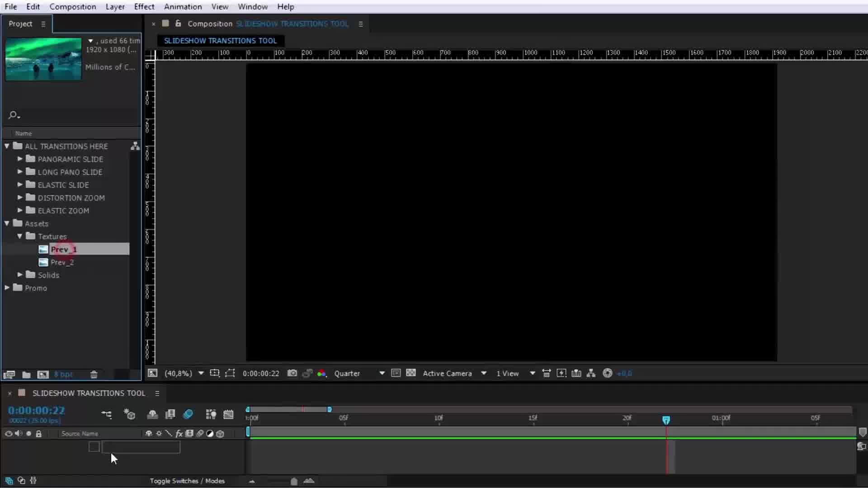Open the Effect menu

[x=144, y=7]
